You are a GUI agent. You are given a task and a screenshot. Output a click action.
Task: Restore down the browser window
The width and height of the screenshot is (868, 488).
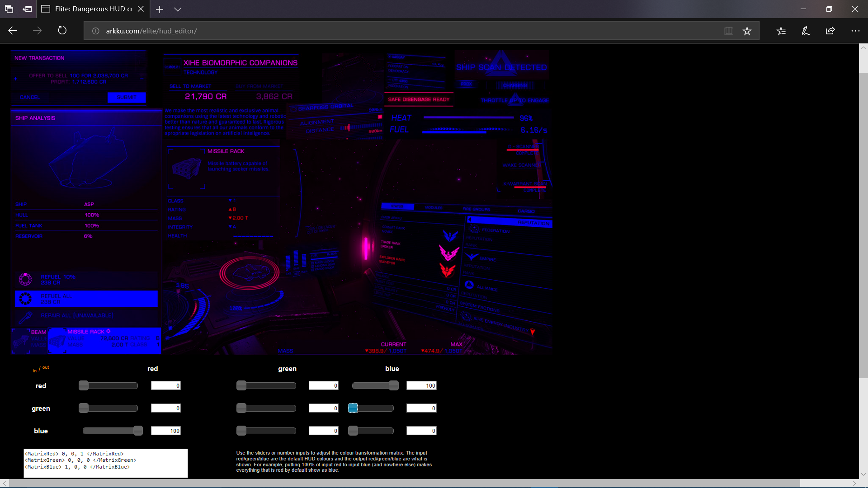coord(829,9)
